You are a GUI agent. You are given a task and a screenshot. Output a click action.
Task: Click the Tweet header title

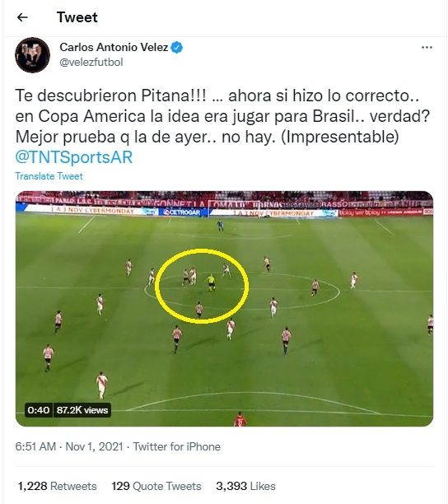(77, 17)
